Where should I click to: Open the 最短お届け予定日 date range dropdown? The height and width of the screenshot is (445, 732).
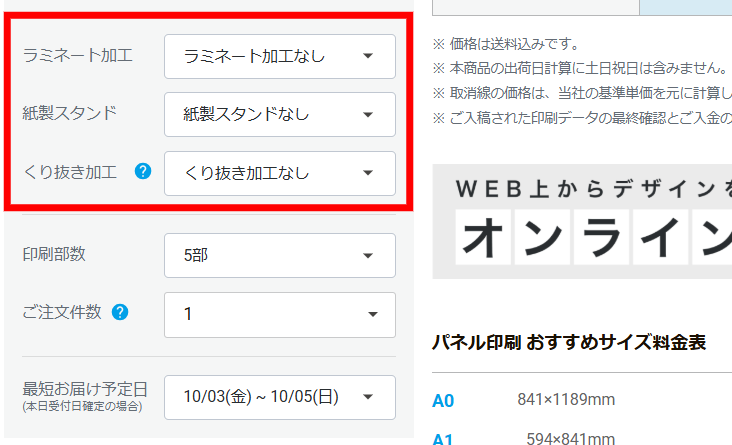[x=279, y=397]
